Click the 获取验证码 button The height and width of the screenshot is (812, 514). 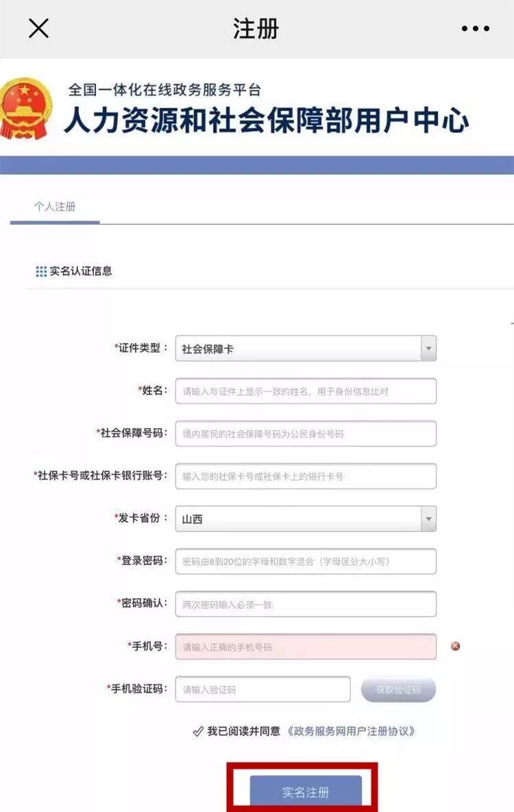coord(398,690)
